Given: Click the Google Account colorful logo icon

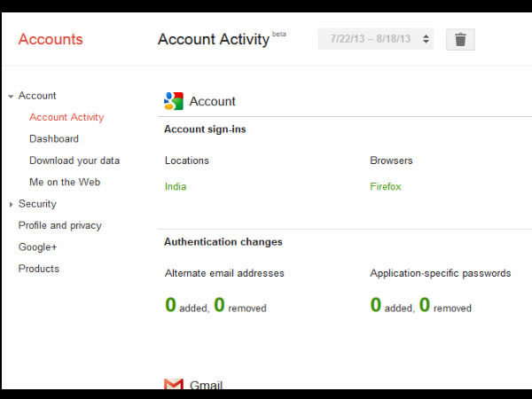Looking at the screenshot, I should click(174, 101).
